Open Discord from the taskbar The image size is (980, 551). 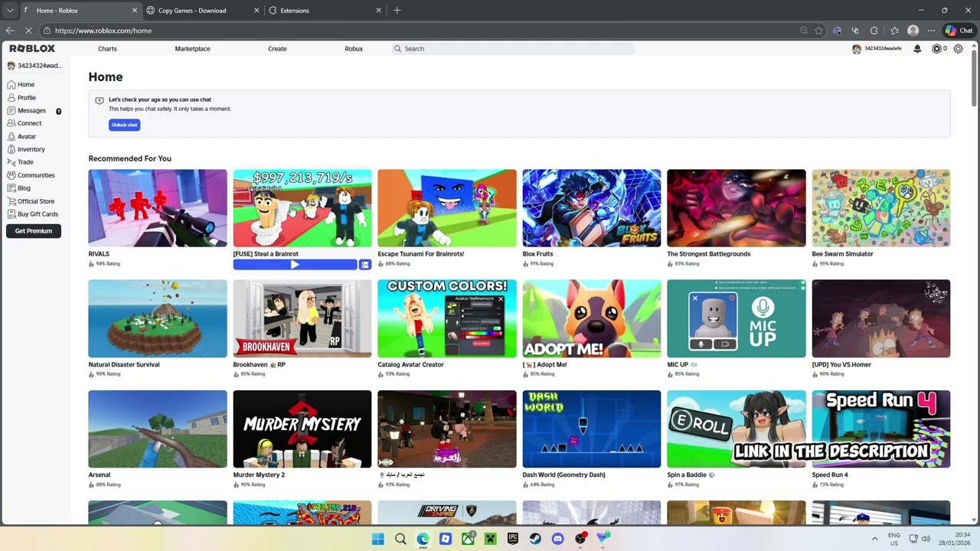[557, 539]
